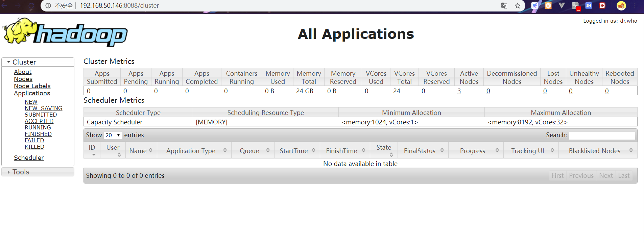Click the Maximum Allocation value memory:8192

pos(528,122)
